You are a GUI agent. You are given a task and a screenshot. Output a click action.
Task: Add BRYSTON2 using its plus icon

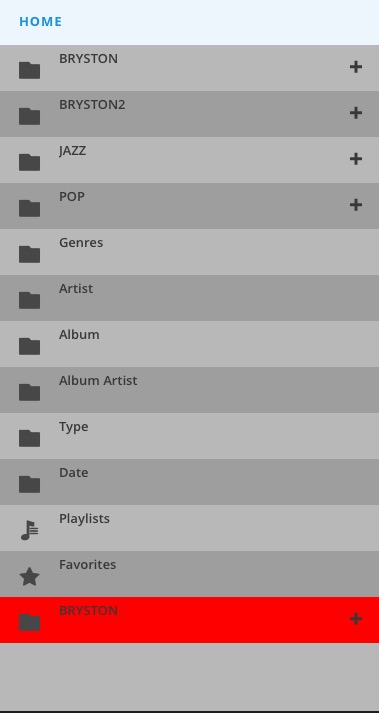point(355,113)
